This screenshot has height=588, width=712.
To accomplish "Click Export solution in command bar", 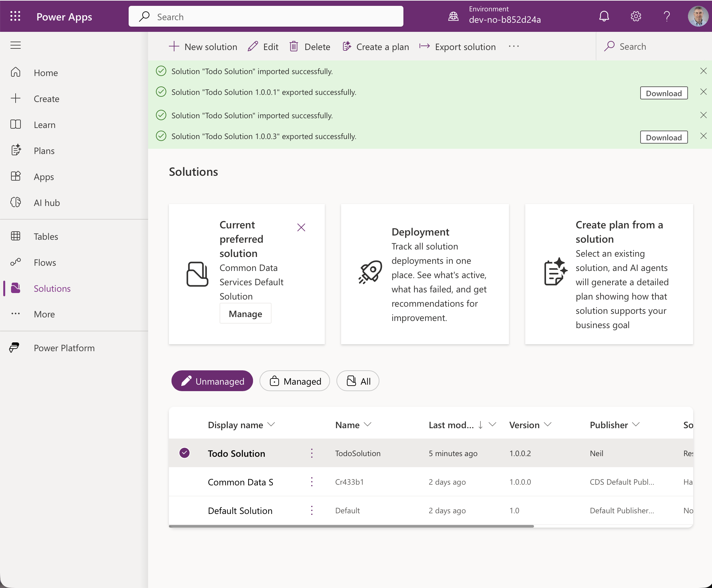I will [457, 47].
